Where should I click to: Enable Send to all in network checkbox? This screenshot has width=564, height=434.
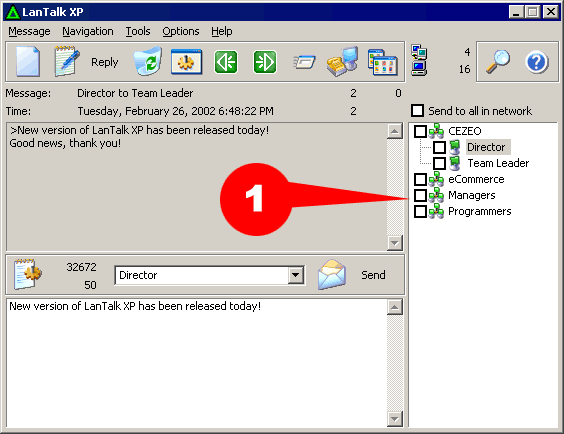pyautogui.click(x=417, y=110)
